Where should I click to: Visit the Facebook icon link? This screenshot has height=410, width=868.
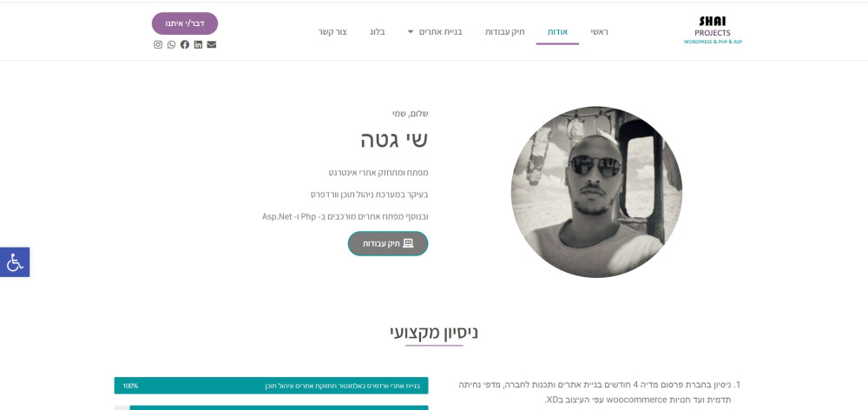(184, 45)
